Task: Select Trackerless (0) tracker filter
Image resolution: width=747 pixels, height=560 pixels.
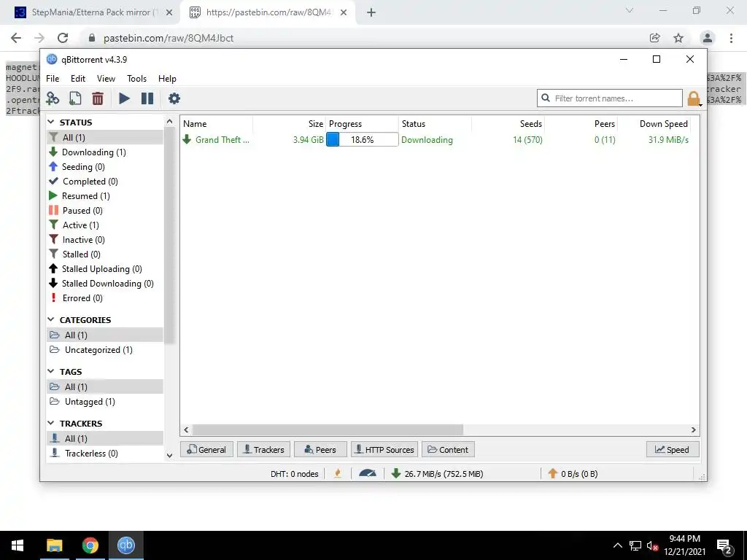Action: pyautogui.click(x=105, y=454)
